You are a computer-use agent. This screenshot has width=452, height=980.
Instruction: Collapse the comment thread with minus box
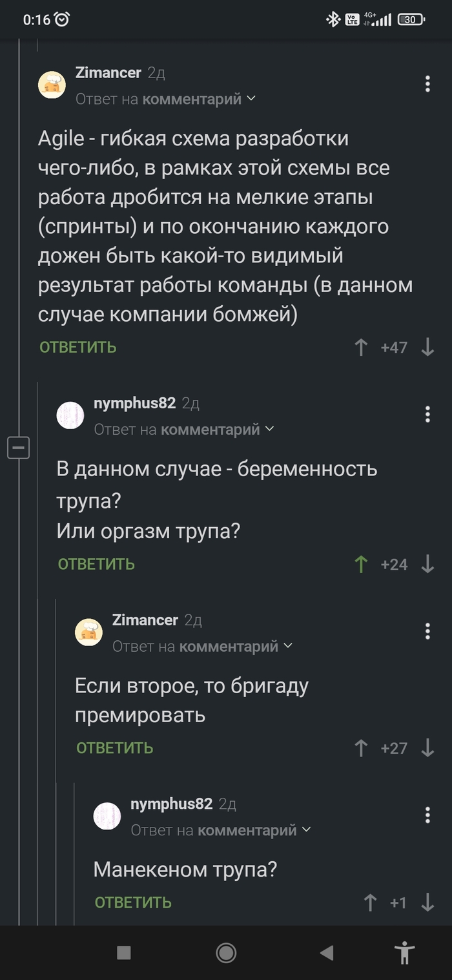18,447
